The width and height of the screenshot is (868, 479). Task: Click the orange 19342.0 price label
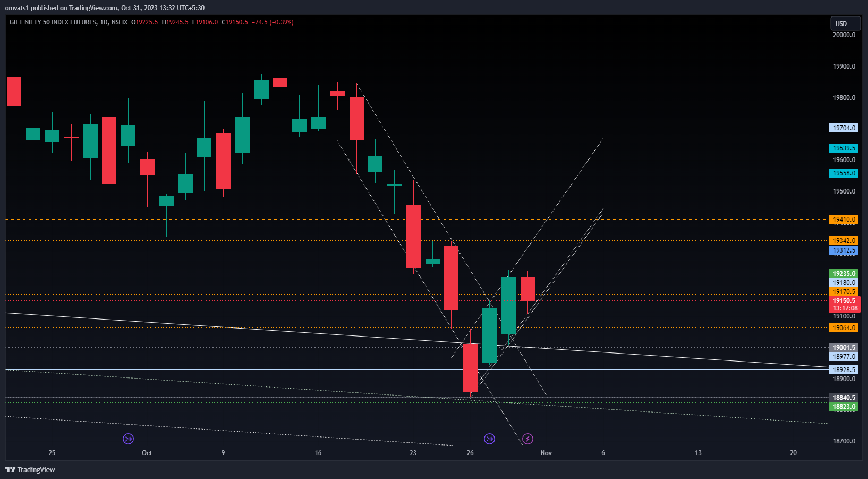point(844,241)
